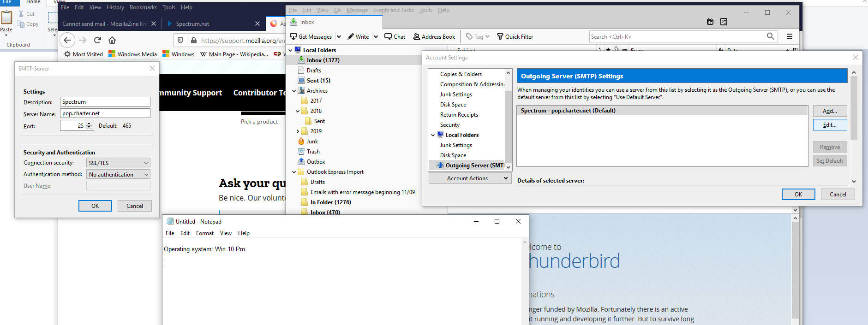
Task: Open the calendar tab icon in Thunderbird
Action: (x=710, y=22)
